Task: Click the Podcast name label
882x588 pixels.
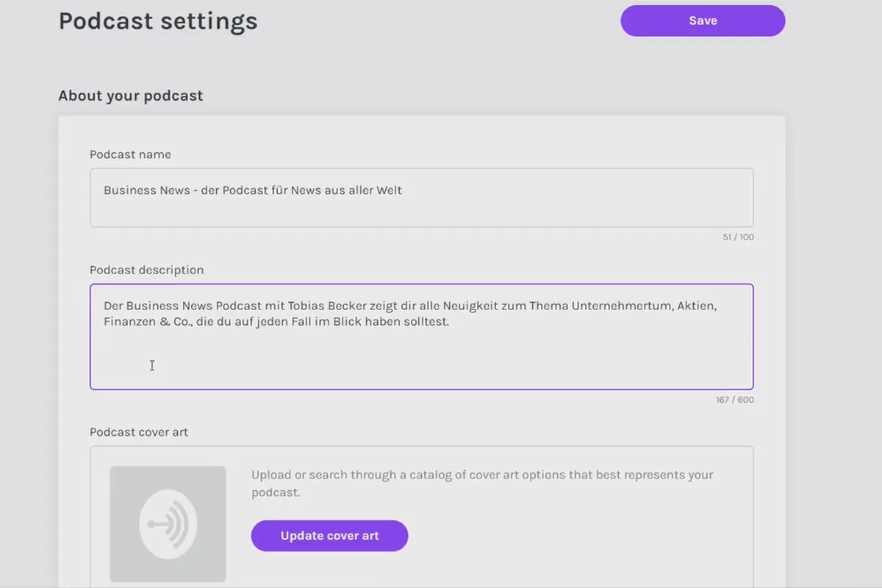Action: (130, 154)
